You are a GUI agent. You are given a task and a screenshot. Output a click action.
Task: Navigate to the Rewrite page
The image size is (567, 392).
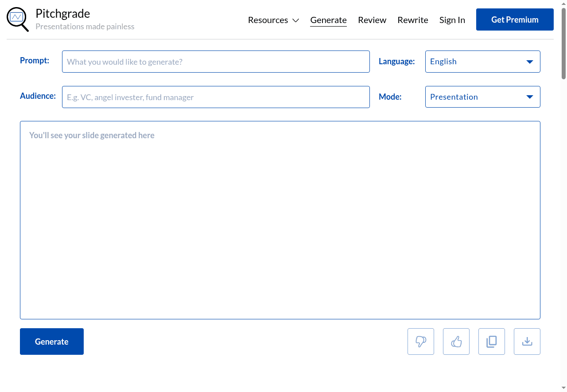click(413, 20)
